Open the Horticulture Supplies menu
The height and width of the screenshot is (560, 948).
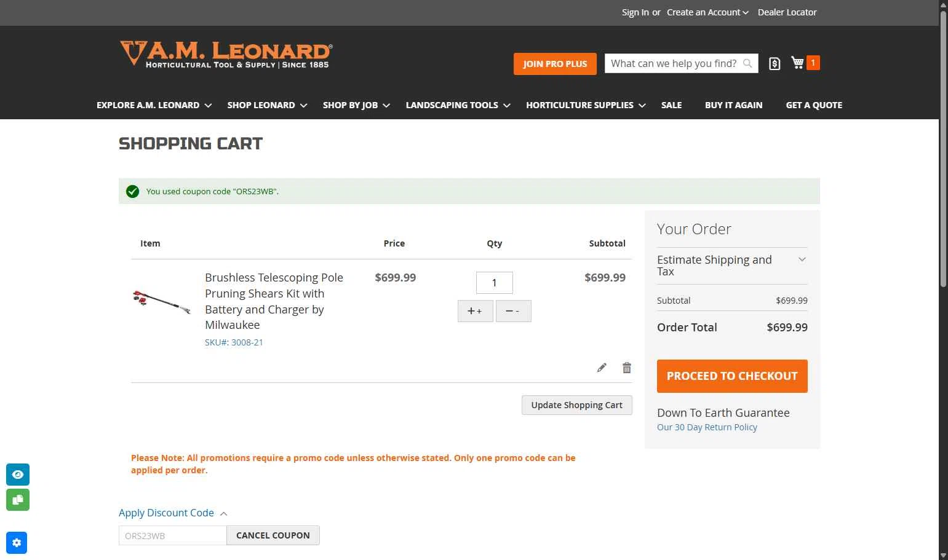(586, 105)
